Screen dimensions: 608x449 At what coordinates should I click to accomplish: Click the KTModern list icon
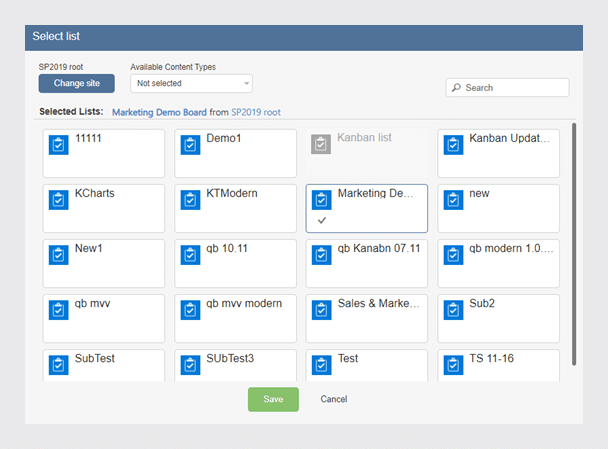point(190,200)
